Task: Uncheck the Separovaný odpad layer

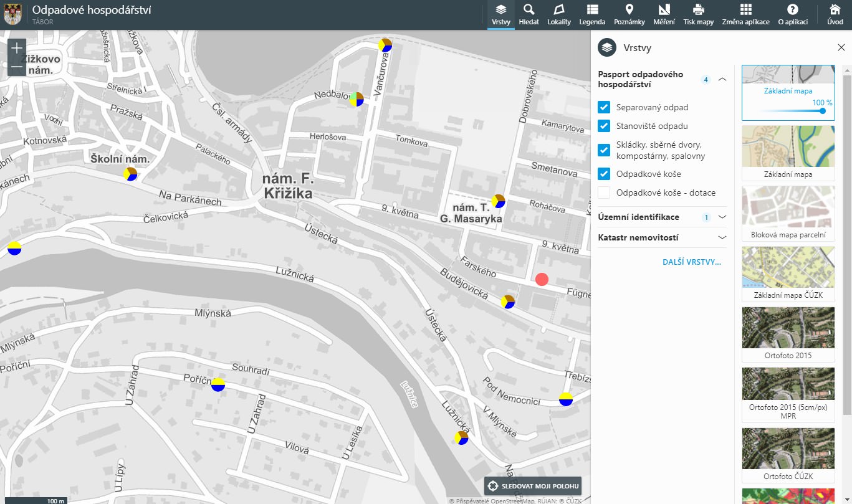Action: click(x=604, y=107)
